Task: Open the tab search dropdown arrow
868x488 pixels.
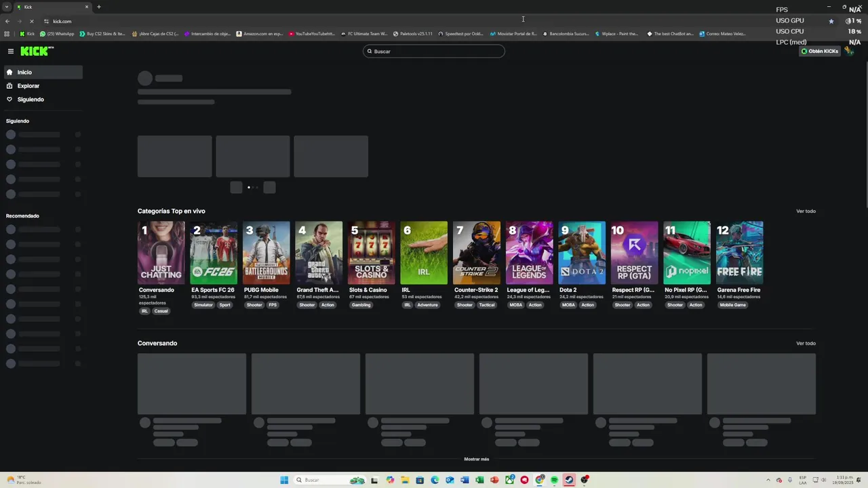Action: coord(6,7)
